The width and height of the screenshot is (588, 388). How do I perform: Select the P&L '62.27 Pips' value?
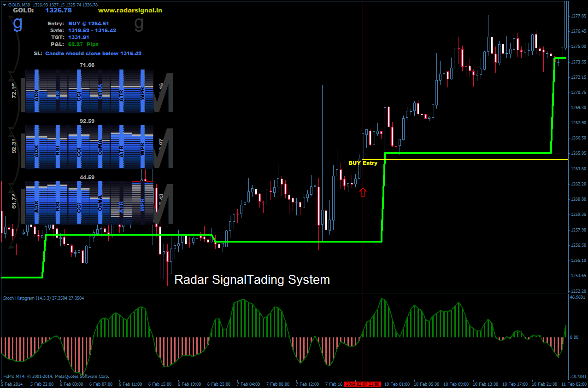(83, 44)
